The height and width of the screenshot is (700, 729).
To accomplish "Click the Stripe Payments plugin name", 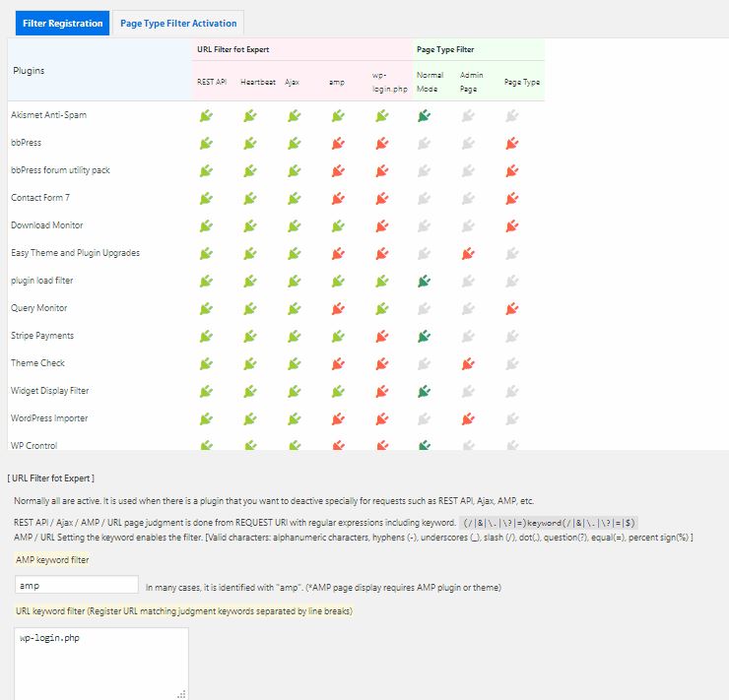I will pyautogui.click(x=42, y=336).
